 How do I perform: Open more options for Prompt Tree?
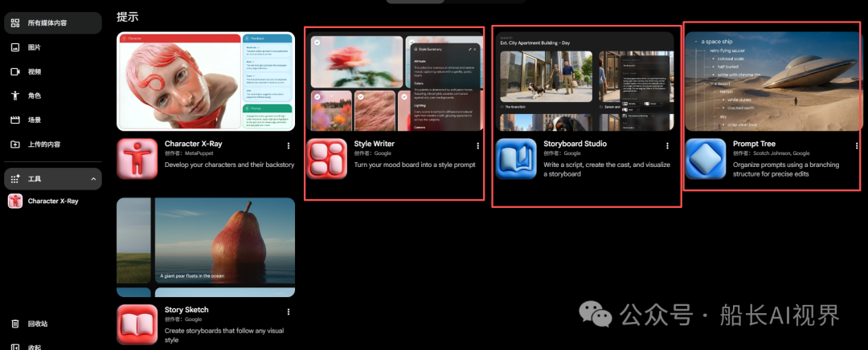pos(857,146)
